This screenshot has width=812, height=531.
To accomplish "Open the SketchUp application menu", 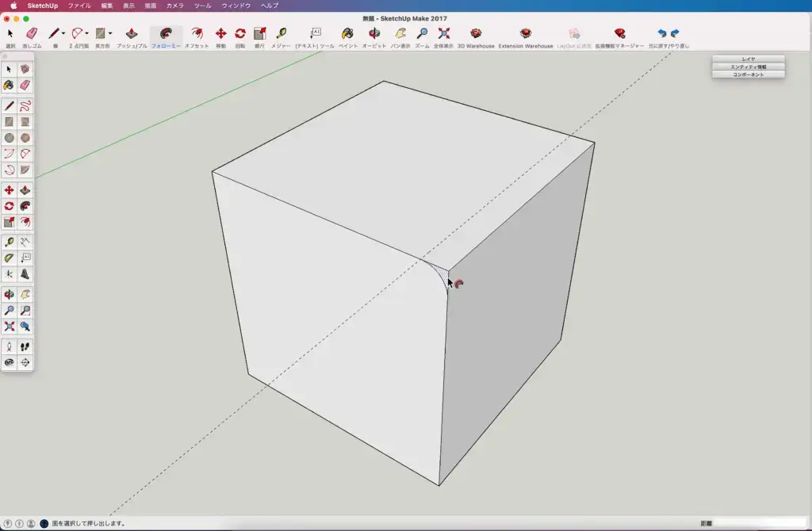I will (x=43, y=6).
